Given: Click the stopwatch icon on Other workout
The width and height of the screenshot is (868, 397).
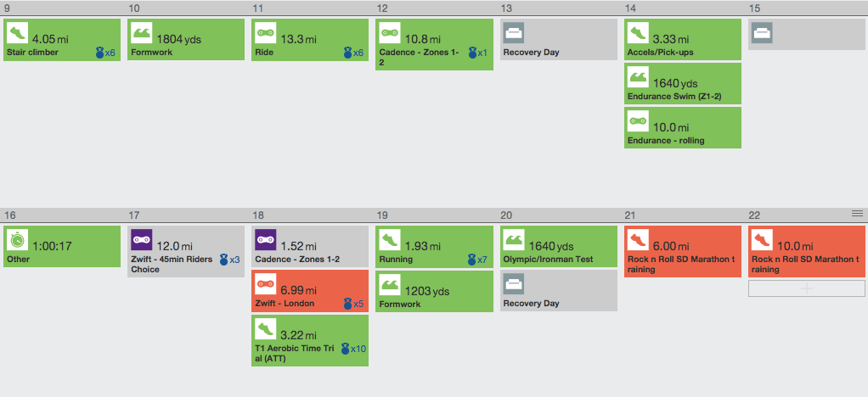Looking at the screenshot, I should tap(16, 240).
